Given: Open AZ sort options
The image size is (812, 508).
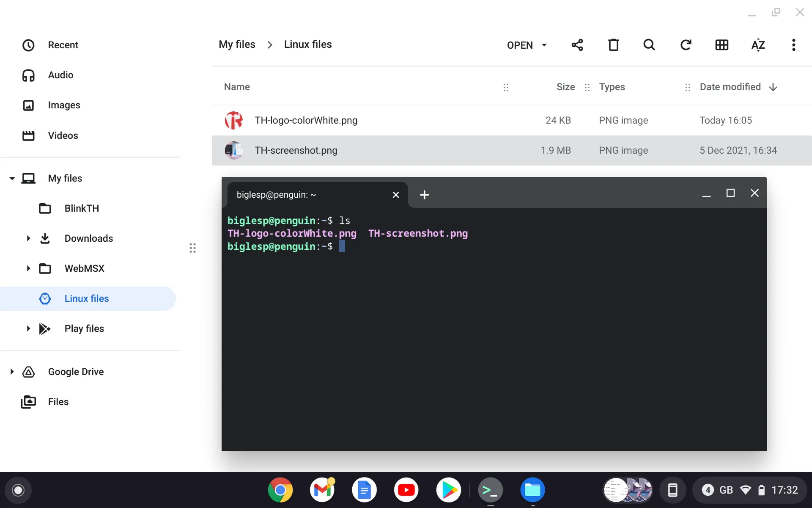Looking at the screenshot, I should [758, 45].
